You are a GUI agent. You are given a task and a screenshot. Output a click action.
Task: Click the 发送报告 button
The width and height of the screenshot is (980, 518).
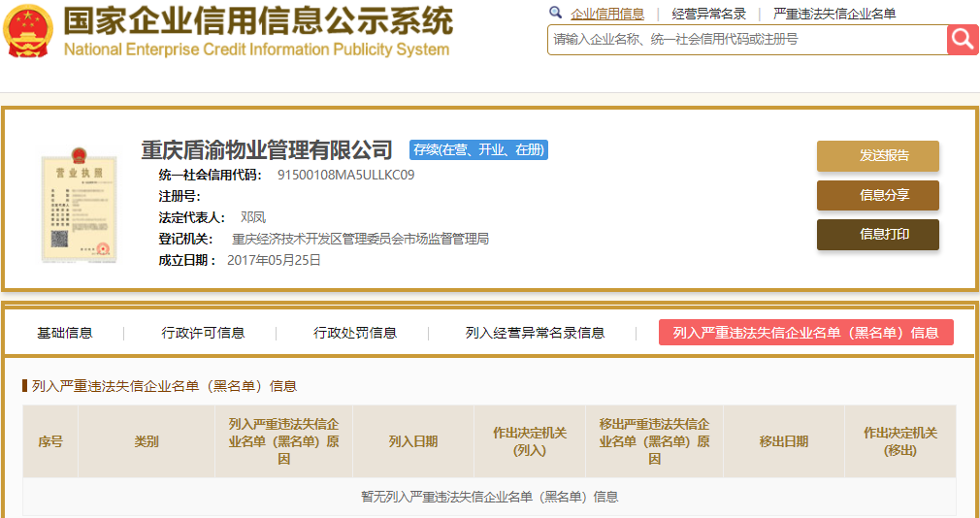(877, 156)
